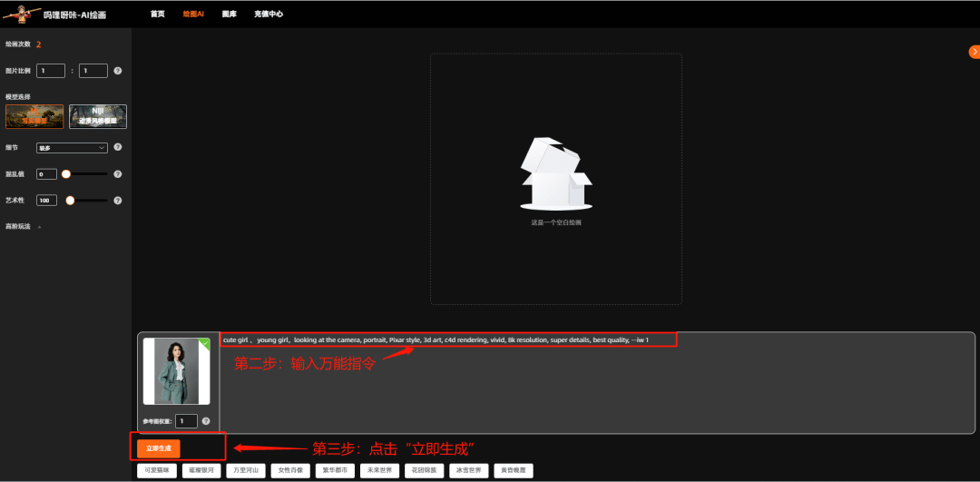This screenshot has width=980, height=482.
Task: Click the 混乱值 number input box
Action: point(46,174)
